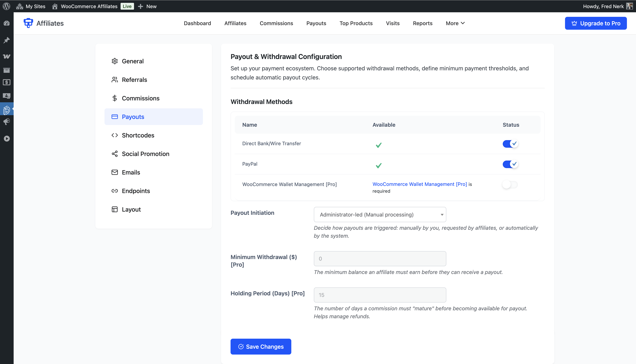Click the Minimum Withdrawal input field
This screenshot has width=636, height=364.
coord(380,258)
